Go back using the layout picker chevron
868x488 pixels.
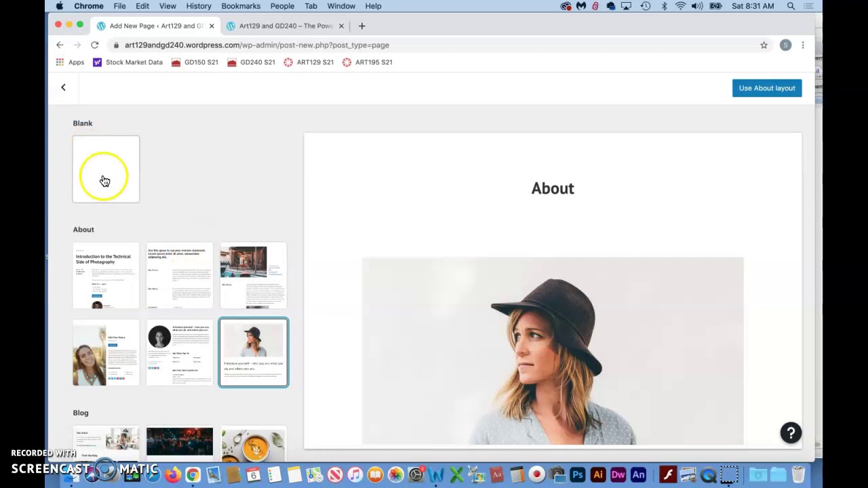pyautogui.click(x=63, y=87)
